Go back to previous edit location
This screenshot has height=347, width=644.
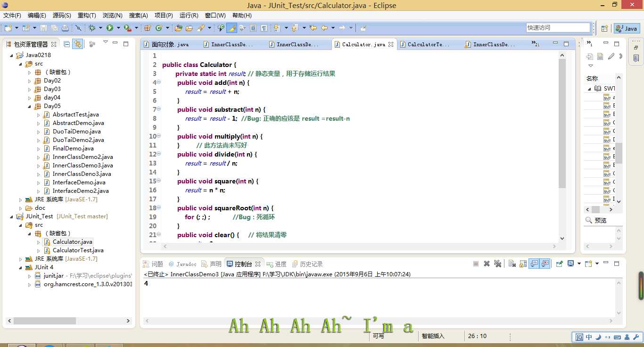coord(313,28)
